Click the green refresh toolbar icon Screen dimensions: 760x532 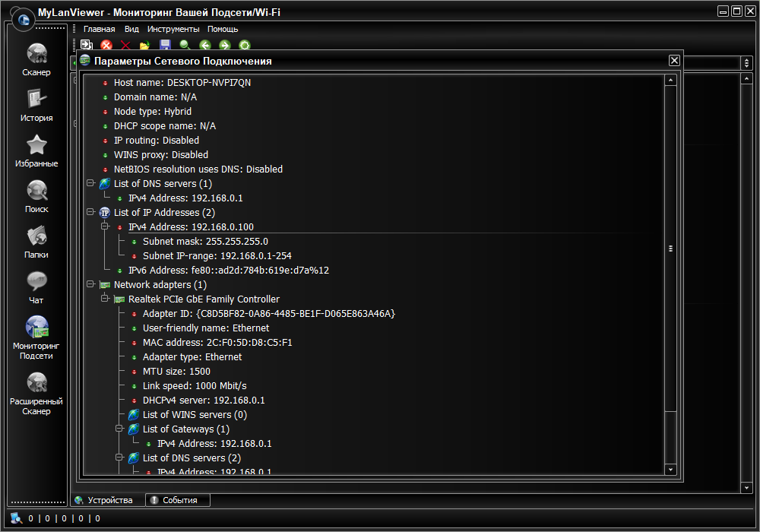245,45
